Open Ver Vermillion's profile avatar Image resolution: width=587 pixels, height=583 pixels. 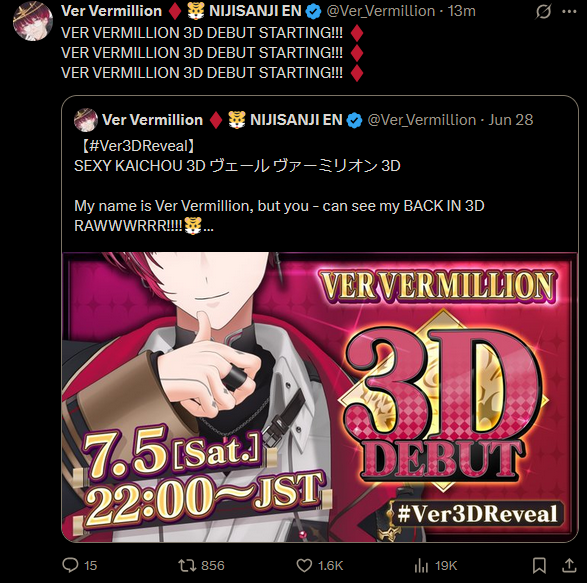33,21
